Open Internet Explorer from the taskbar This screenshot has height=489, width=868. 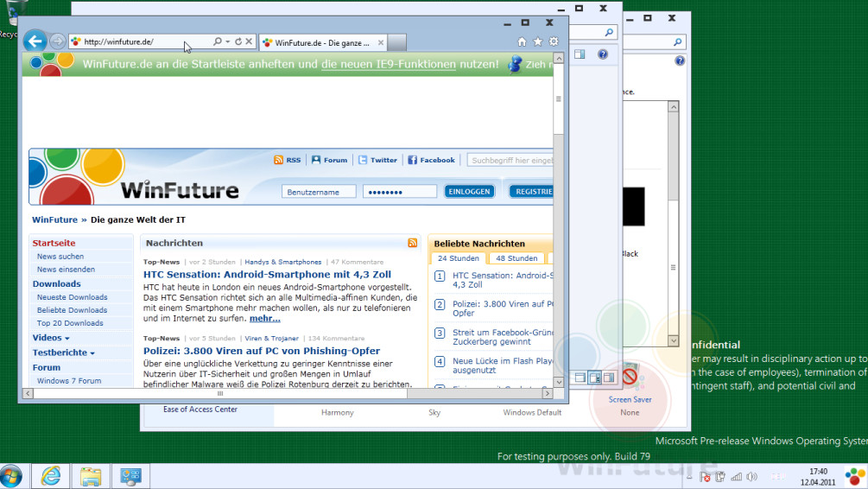coord(51,476)
